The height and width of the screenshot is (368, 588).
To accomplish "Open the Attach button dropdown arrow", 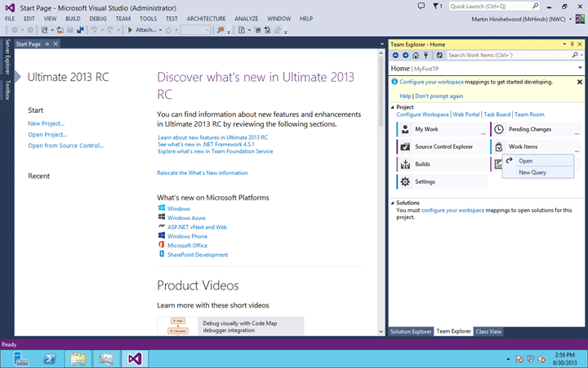I will point(161,30).
